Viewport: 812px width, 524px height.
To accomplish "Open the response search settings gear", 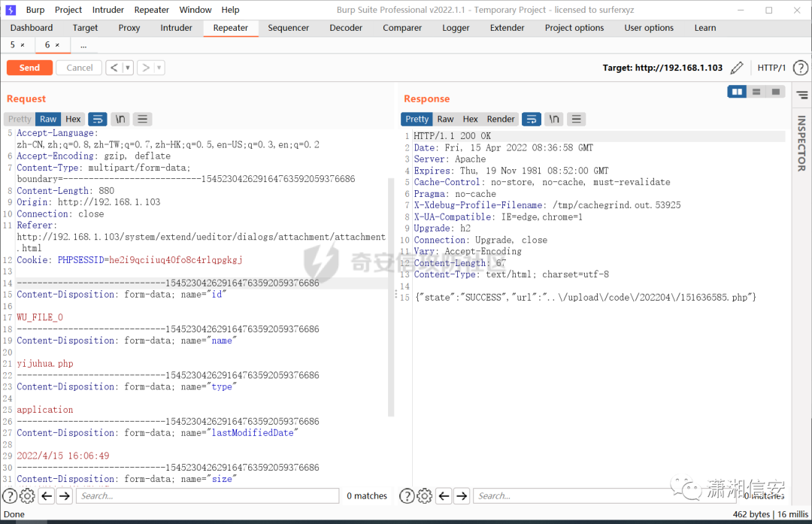I will point(424,496).
